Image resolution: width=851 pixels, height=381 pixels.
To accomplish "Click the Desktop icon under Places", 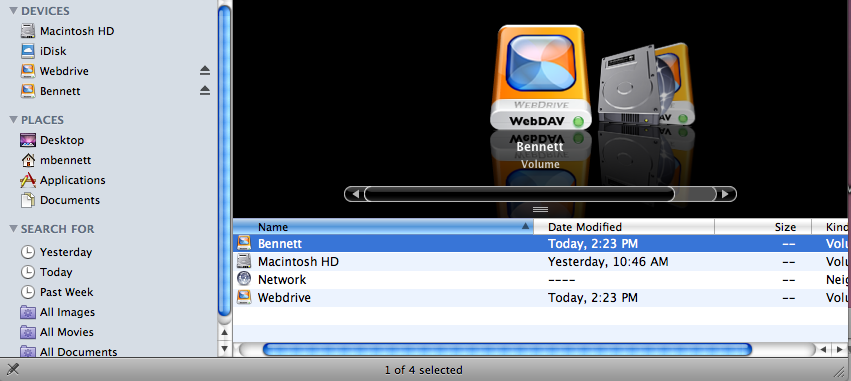I will [x=28, y=140].
